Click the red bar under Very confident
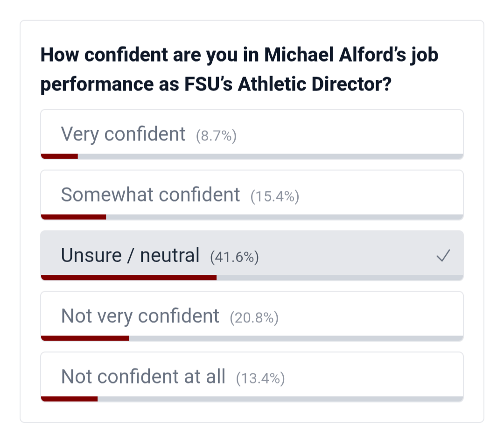 tap(59, 156)
